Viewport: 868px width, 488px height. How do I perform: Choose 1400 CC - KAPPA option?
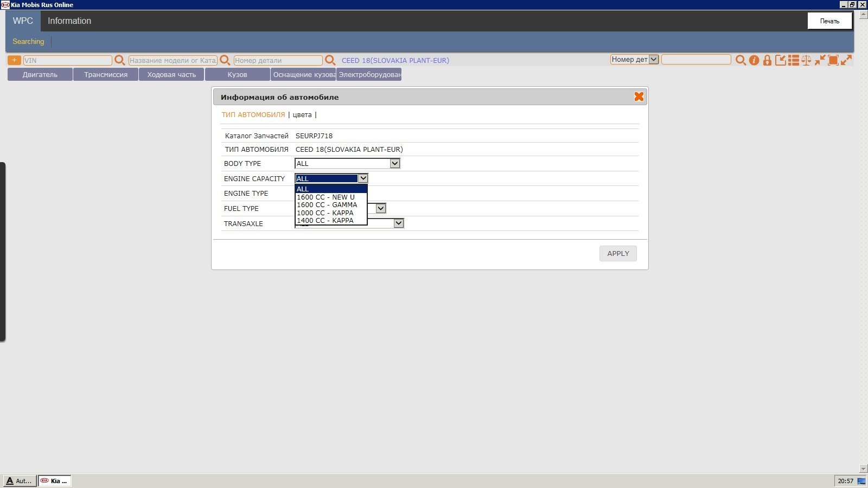[331, 220]
